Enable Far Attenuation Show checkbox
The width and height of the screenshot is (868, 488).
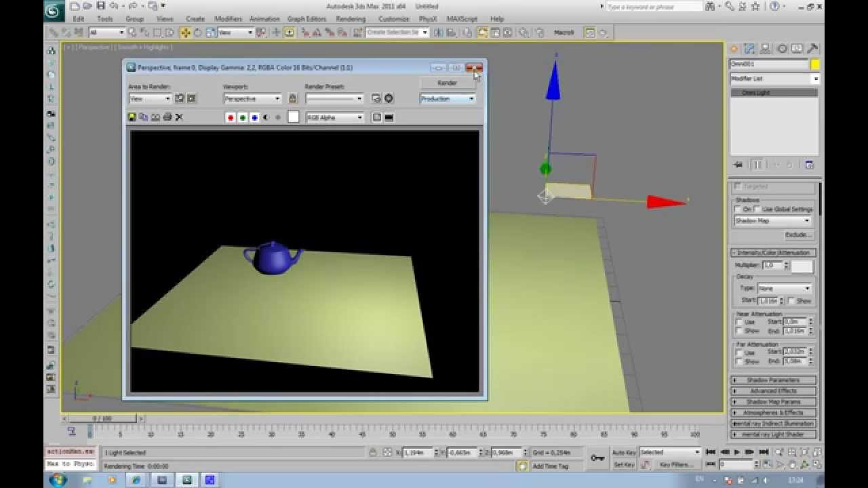click(x=739, y=362)
